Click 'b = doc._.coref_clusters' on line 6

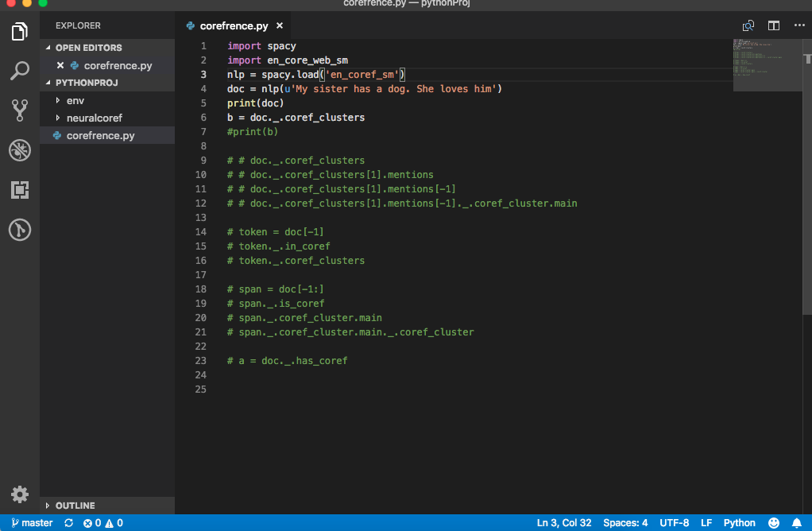coord(296,118)
